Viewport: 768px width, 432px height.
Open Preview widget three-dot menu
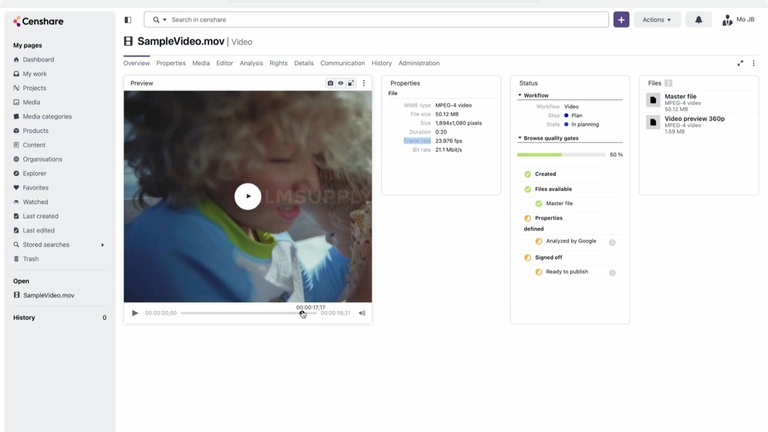363,83
